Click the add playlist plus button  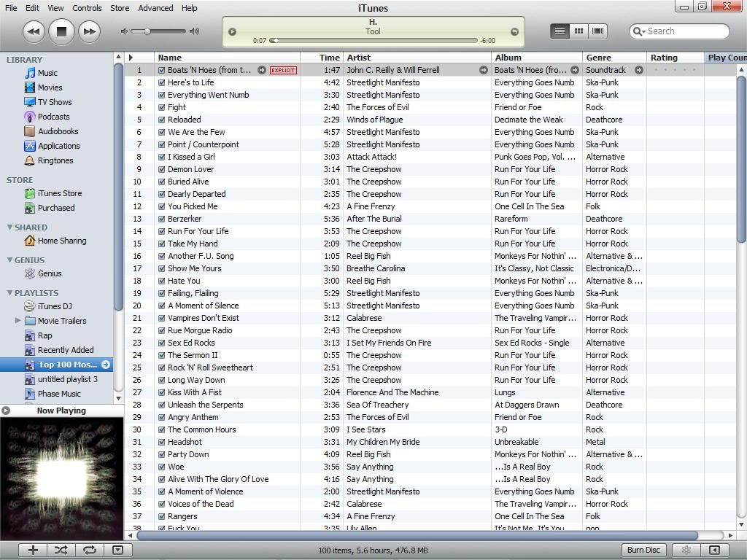click(33, 550)
